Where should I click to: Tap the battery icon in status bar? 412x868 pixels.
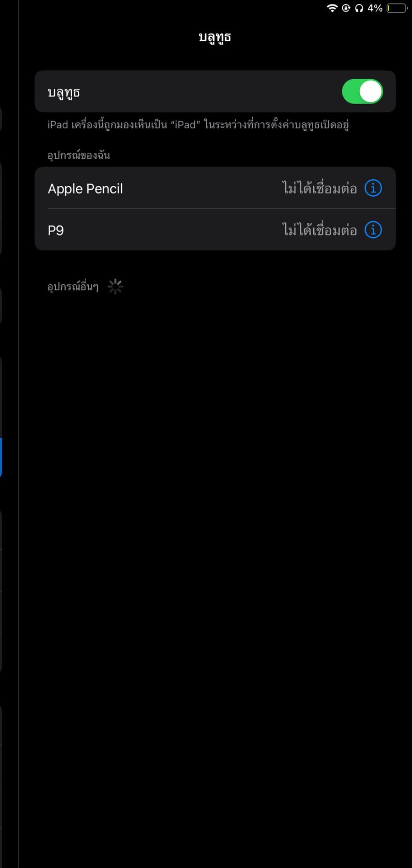(397, 8)
